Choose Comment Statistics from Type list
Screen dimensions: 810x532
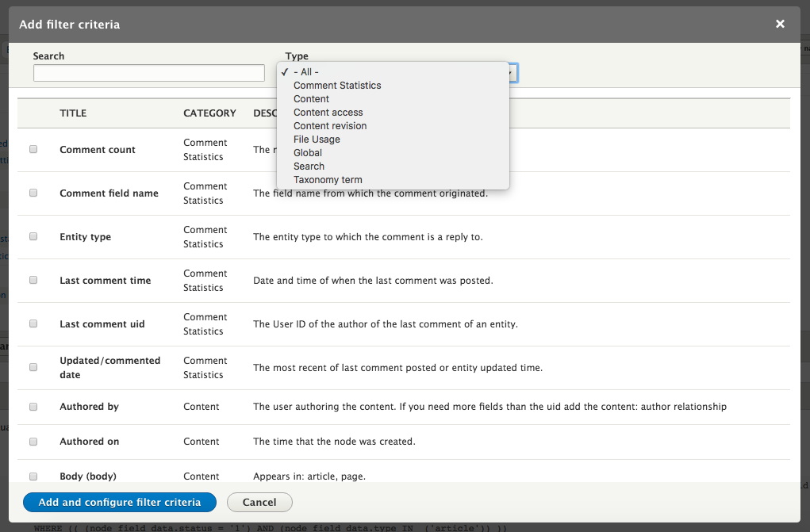(337, 86)
